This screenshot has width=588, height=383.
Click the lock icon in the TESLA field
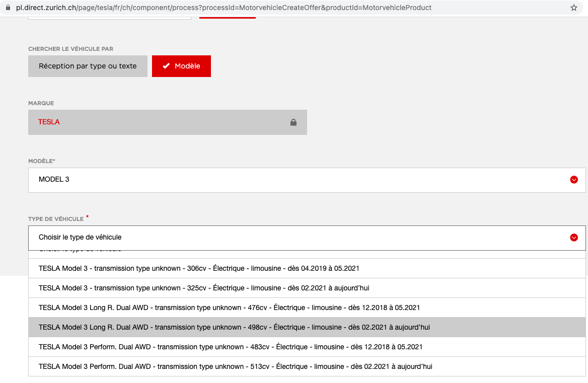(x=293, y=122)
